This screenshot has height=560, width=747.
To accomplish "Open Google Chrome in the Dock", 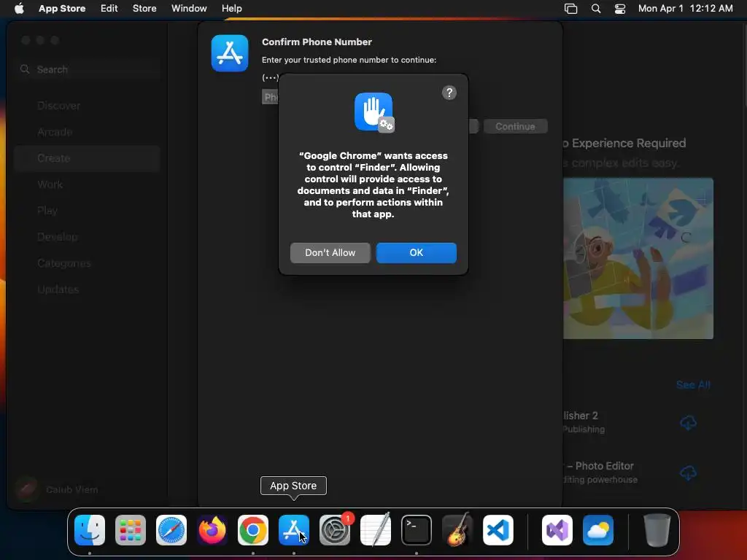I will click(253, 530).
